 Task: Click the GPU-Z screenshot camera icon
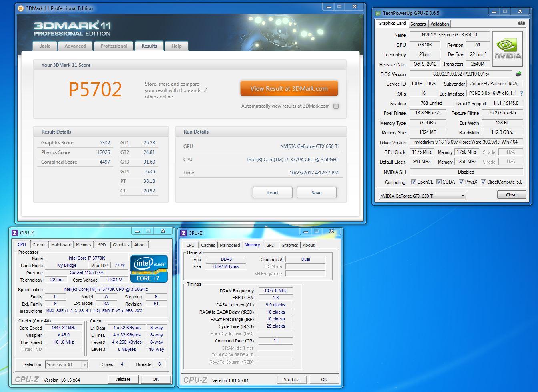(x=521, y=23)
